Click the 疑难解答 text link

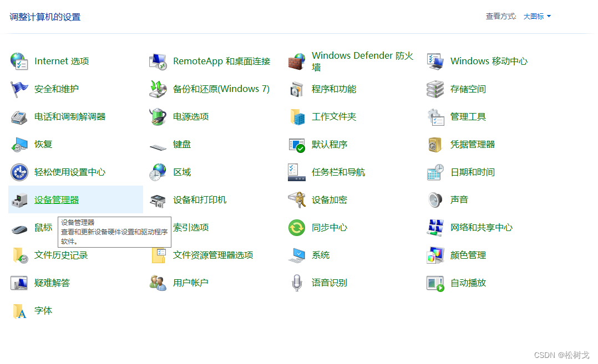click(x=52, y=283)
